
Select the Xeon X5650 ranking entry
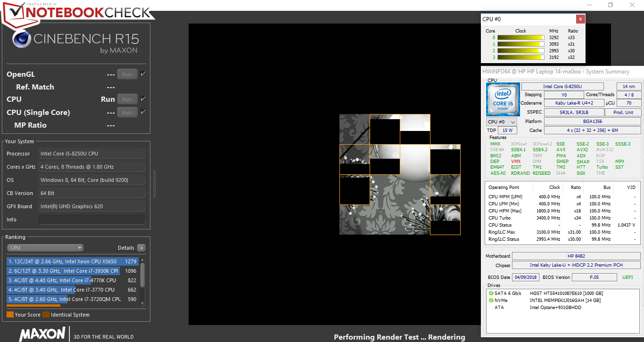(73, 261)
